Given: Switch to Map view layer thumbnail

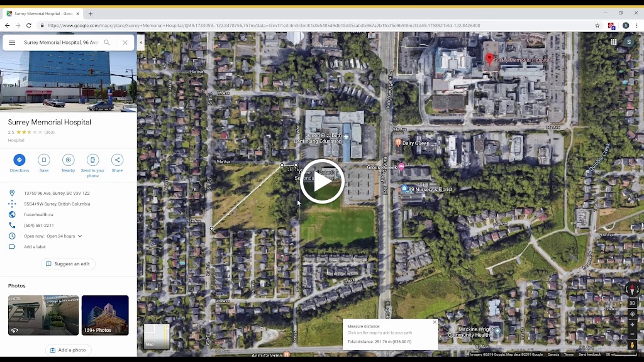Looking at the screenshot, I should 157,337.
